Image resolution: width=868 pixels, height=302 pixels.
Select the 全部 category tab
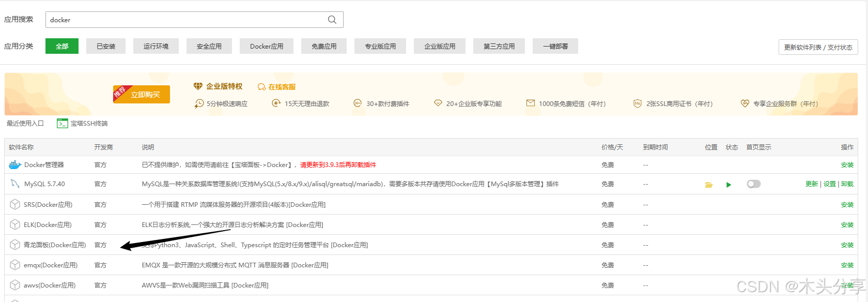pyautogui.click(x=62, y=46)
